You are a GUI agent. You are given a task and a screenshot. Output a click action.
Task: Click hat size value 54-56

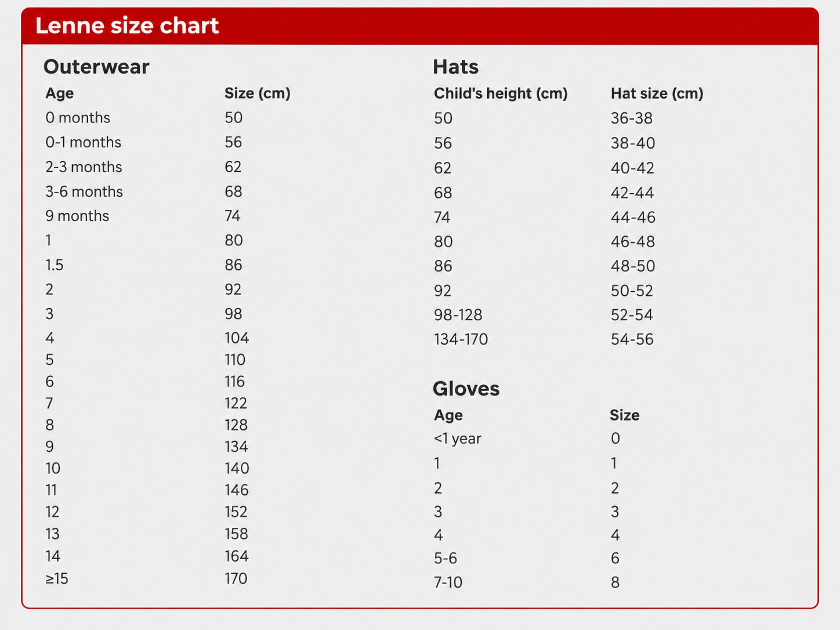point(632,339)
